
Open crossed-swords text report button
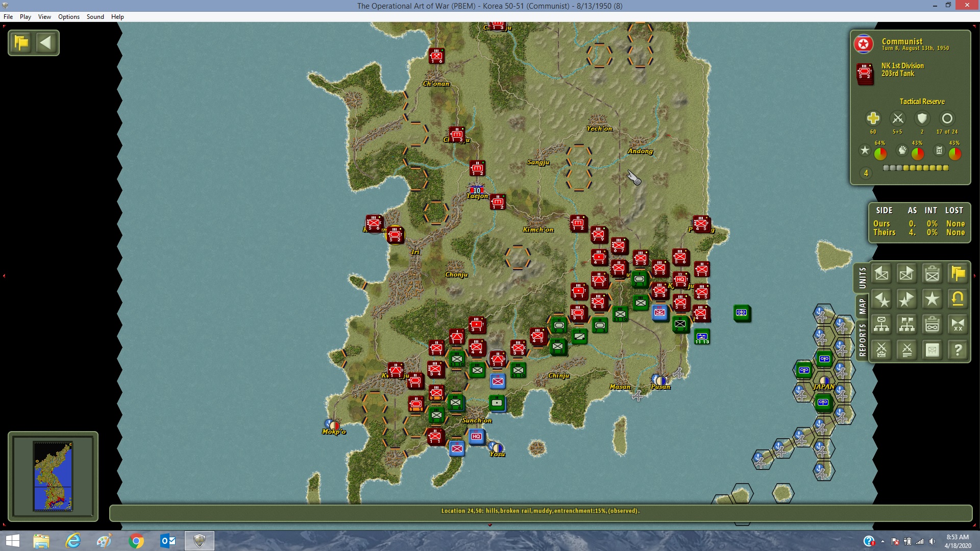(x=907, y=350)
